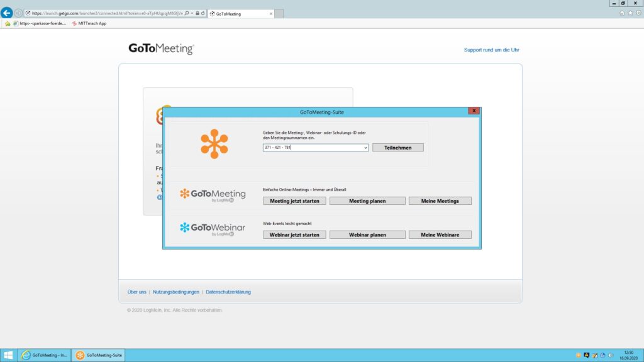Open the browser Home icon
This screenshot has height=362, width=644.
pyautogui.click(x=622, y=13)
